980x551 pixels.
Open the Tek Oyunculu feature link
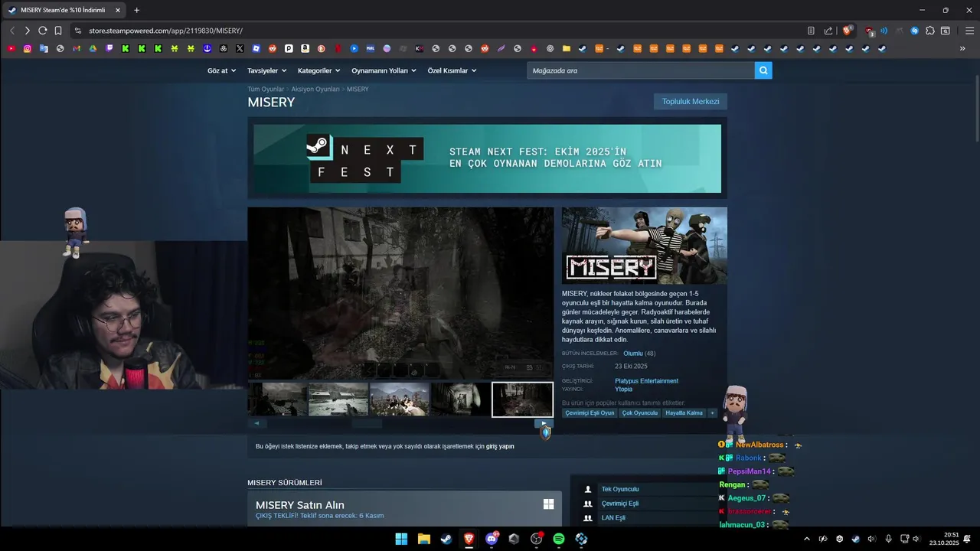pyautogui.click(x=620, y=489)
